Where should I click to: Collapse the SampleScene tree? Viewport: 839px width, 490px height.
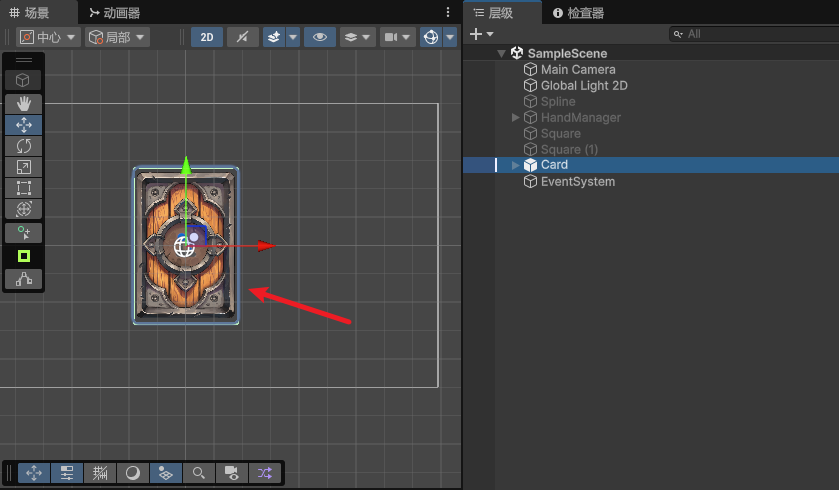(501, 53)
